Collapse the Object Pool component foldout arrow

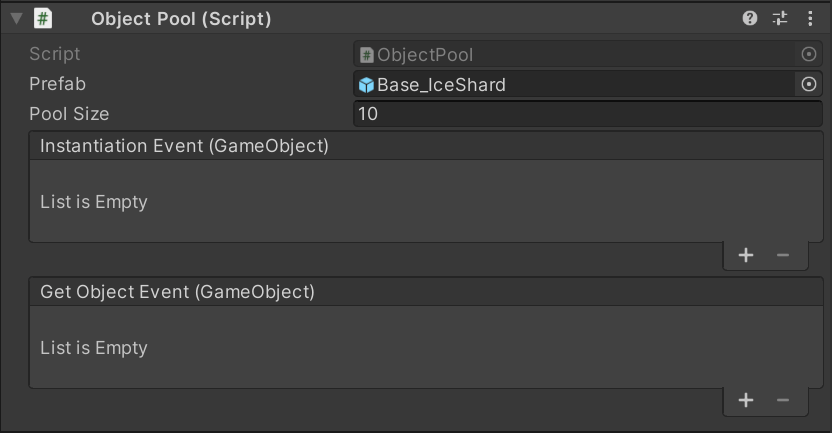tap(16, 18)
